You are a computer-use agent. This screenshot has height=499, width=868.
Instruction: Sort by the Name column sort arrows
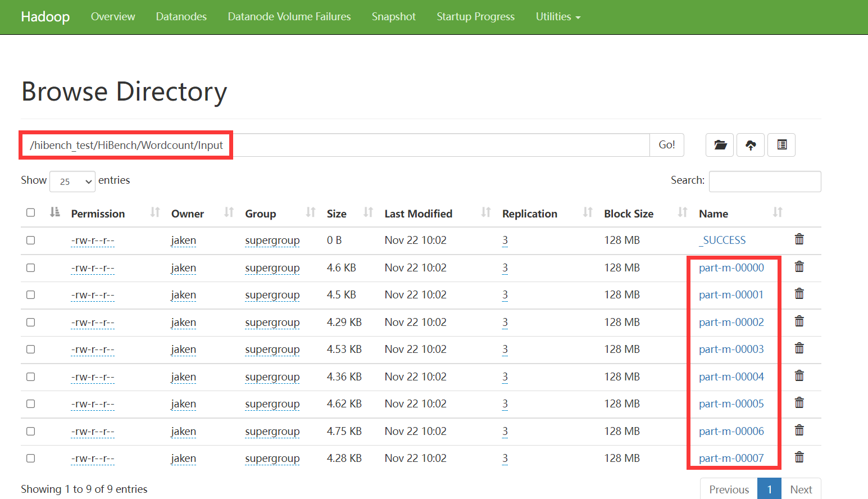(778, 212)
